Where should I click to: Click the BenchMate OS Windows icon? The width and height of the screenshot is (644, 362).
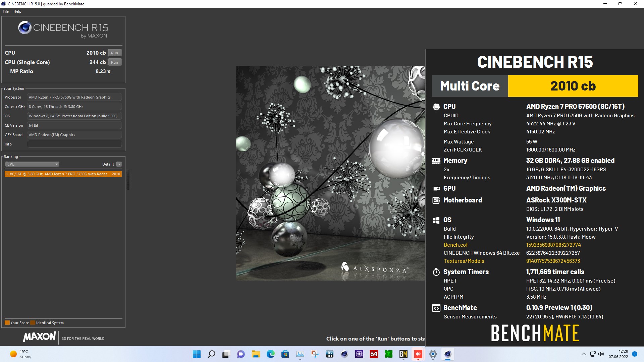coord(436,220)
